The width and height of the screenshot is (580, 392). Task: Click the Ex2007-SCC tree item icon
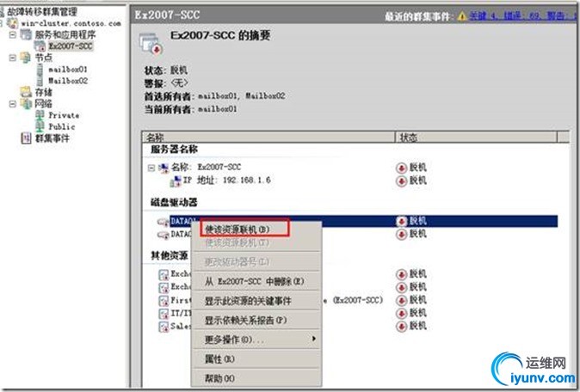point(40,46)
